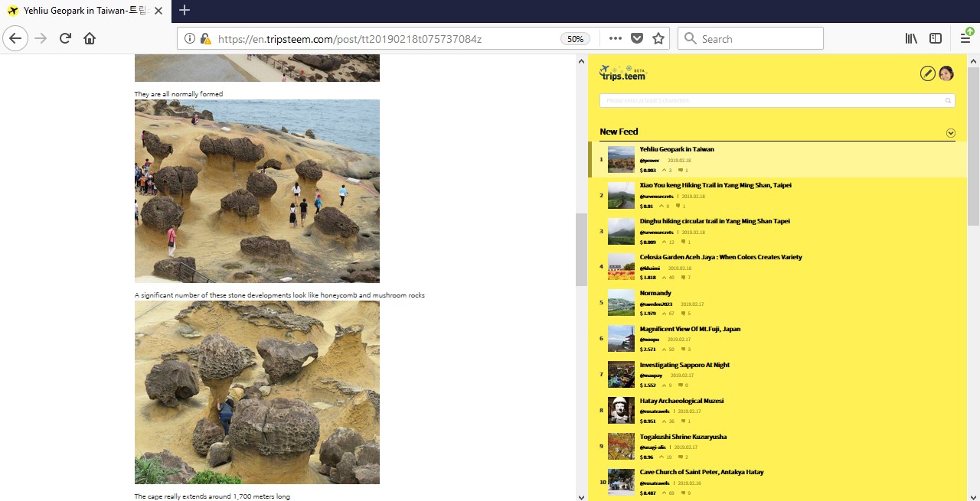
Task: Click upvote arrow on Celosia Garden post
Action: [x=664, y=278]
